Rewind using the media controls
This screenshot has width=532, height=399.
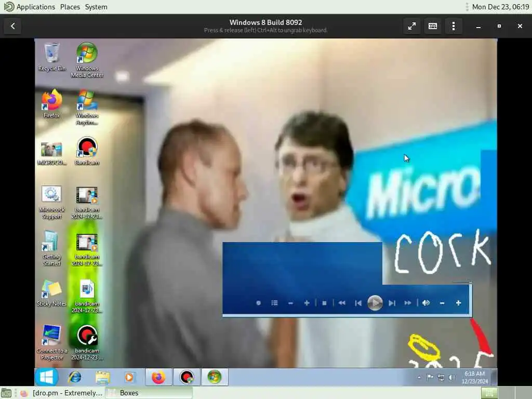pyautogui.click(x=342, y=303)
